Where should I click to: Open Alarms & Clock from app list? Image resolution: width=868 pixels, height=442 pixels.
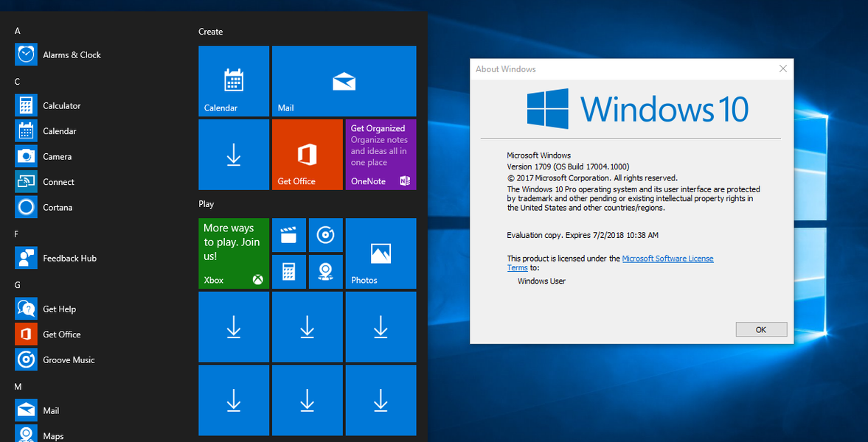pyautogui.click(x=58, y=55)
